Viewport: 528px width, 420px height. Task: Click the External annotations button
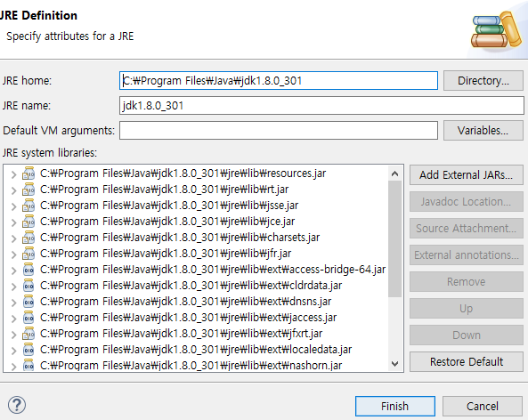[x=467, y=255]
